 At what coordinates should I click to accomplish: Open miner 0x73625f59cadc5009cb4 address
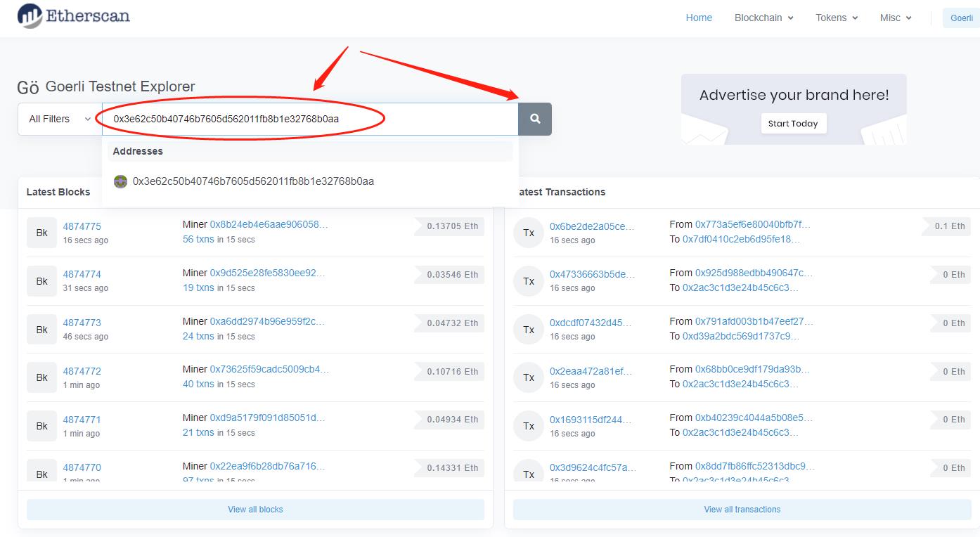tap(269, 369)
